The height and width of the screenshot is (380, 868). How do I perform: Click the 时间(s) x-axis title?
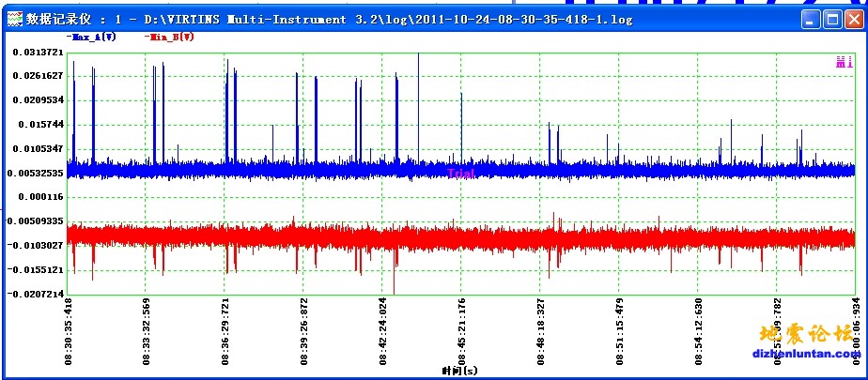pyautogui.click(x=459, y=372)
